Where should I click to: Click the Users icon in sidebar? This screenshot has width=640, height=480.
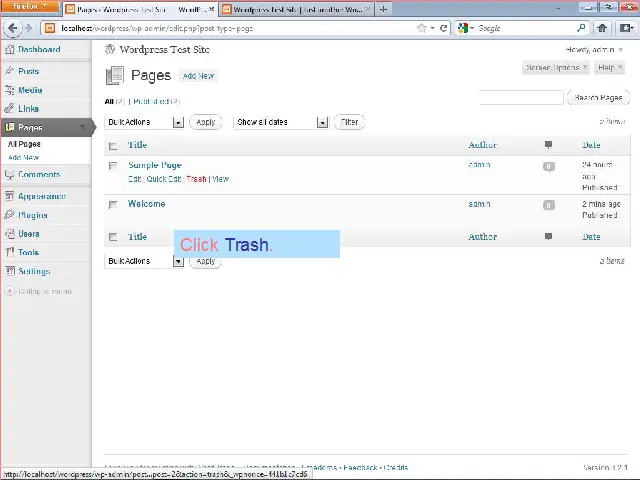[x=9, y=234]
